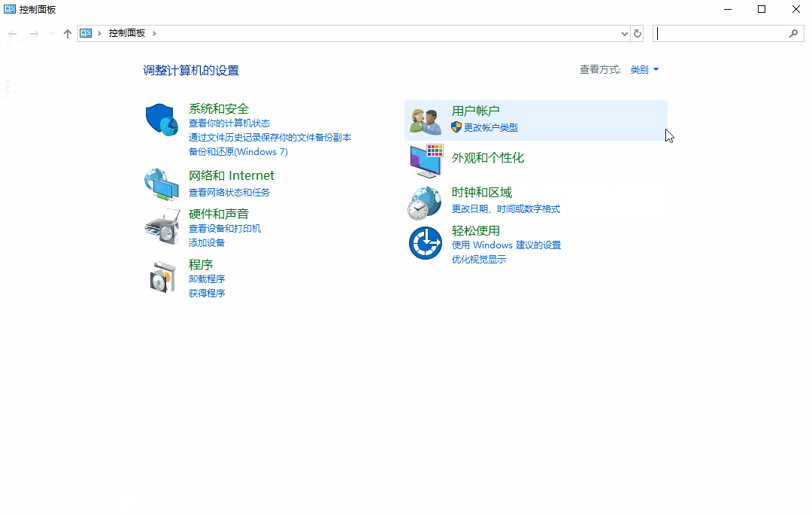Open 系统和安全 via its shield icon
This screenshot has height=517, width=812.
click(162, 119)
